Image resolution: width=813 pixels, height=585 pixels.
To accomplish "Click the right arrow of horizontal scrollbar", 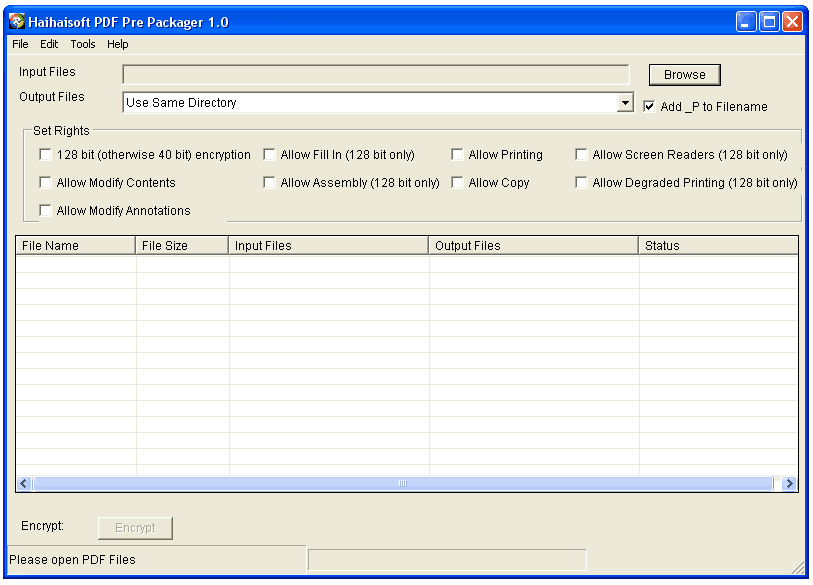I will 789,483.
